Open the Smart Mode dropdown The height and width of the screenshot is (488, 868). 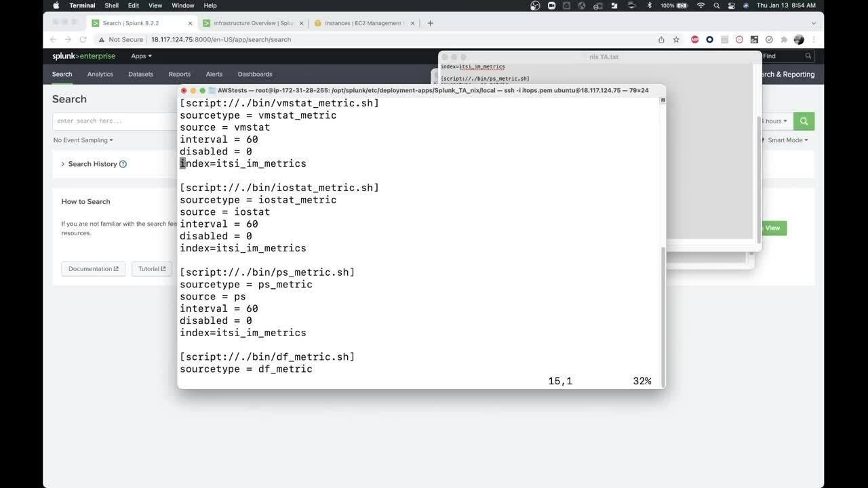787,140
